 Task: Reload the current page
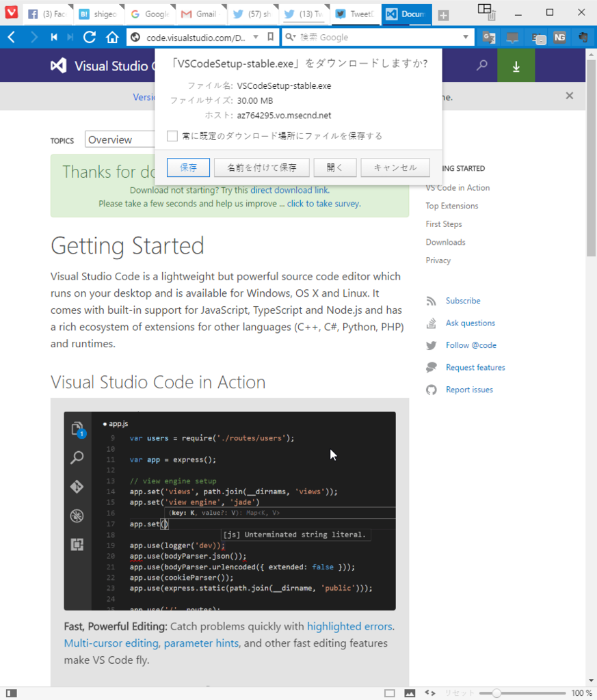tap(90, 37)
